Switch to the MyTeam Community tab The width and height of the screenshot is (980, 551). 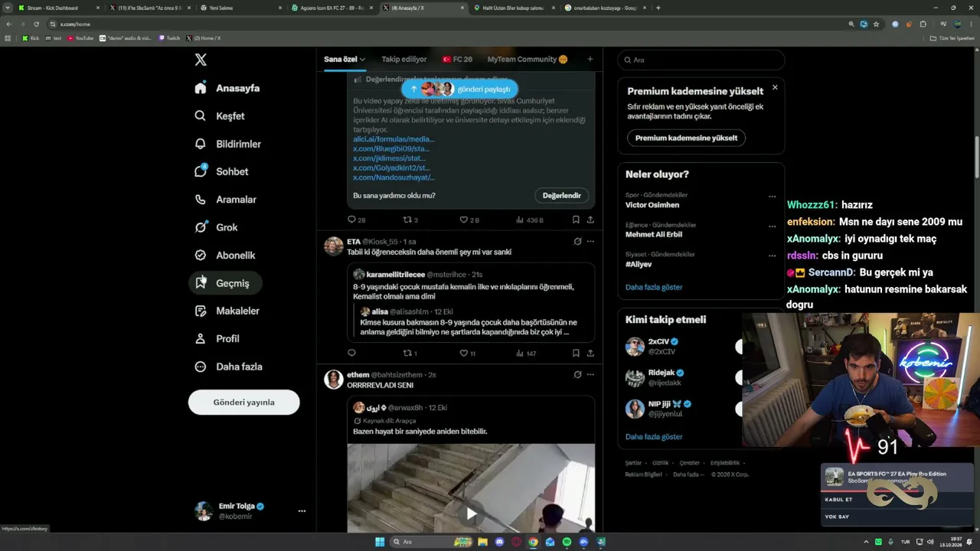(528, 59)
